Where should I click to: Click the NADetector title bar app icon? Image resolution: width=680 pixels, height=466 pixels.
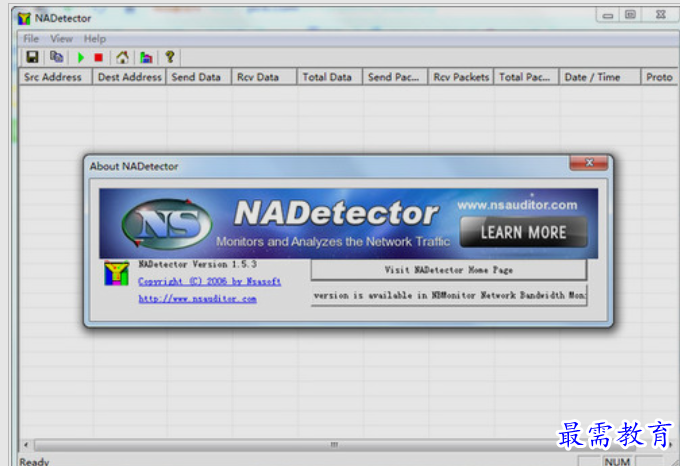(x=24, y=19)
